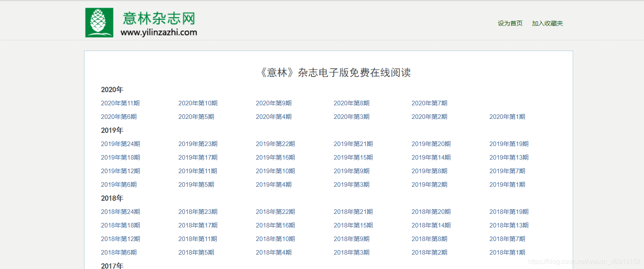644x269 pixels.
Task: Open issue 2019年第10期
Action: click(275, 171)
